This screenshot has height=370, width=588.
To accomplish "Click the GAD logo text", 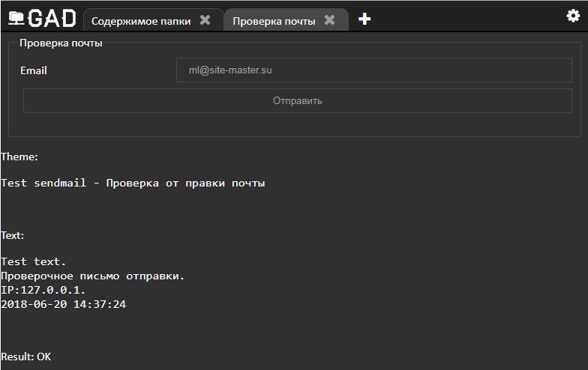I will 52,18.
